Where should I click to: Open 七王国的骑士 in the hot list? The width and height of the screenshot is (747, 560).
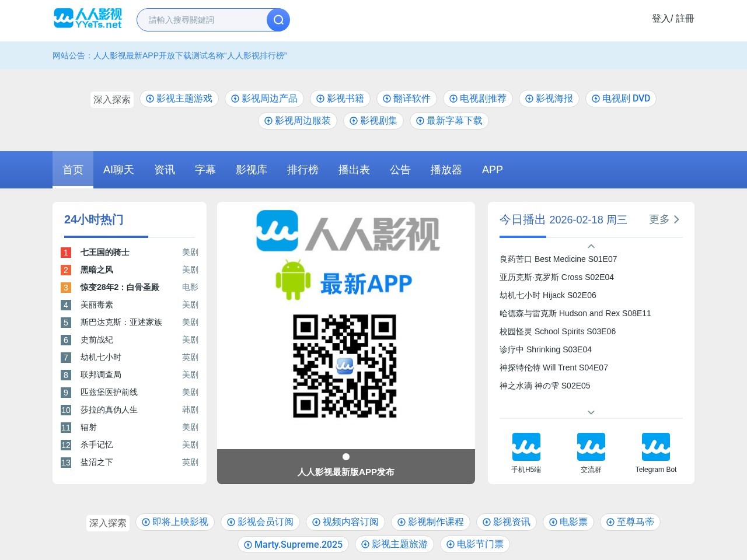pos(105,252)
